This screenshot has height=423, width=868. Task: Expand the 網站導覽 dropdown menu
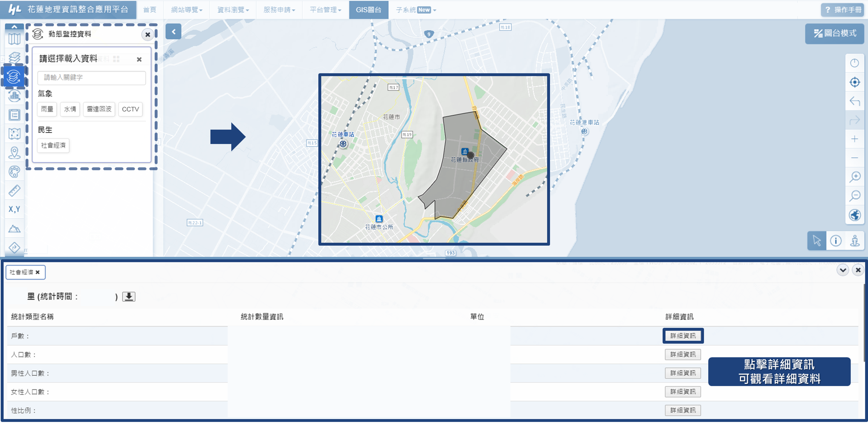186,10
